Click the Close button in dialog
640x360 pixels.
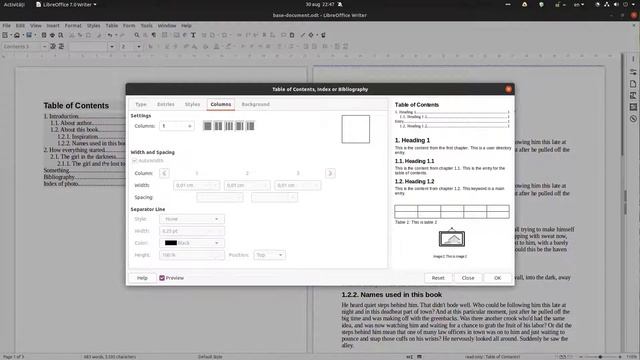click(468, 278)
